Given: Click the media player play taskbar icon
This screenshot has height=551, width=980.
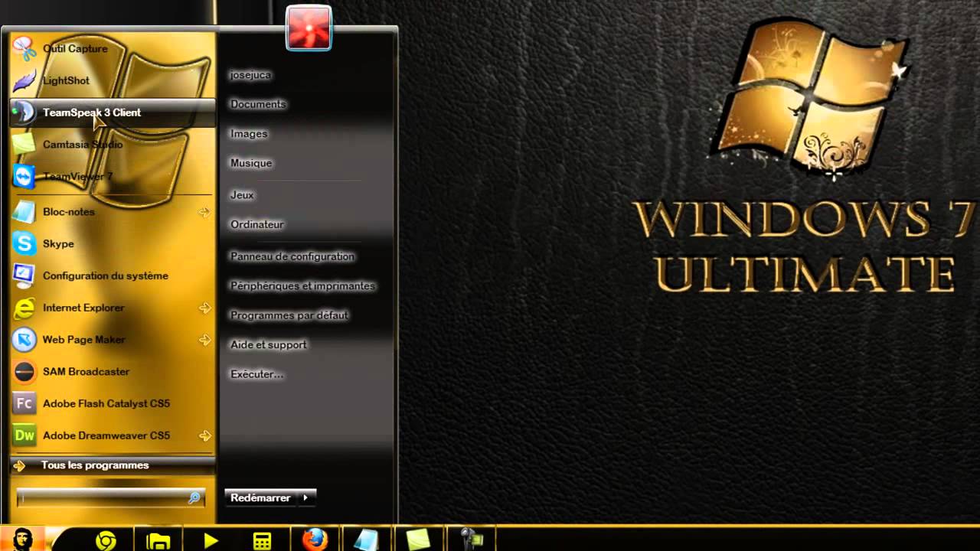Looking at the screenshot, I should 211,541.
